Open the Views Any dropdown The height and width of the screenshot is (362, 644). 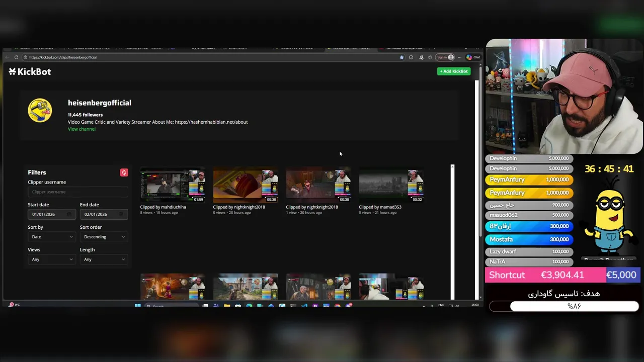tap(52, 259)
